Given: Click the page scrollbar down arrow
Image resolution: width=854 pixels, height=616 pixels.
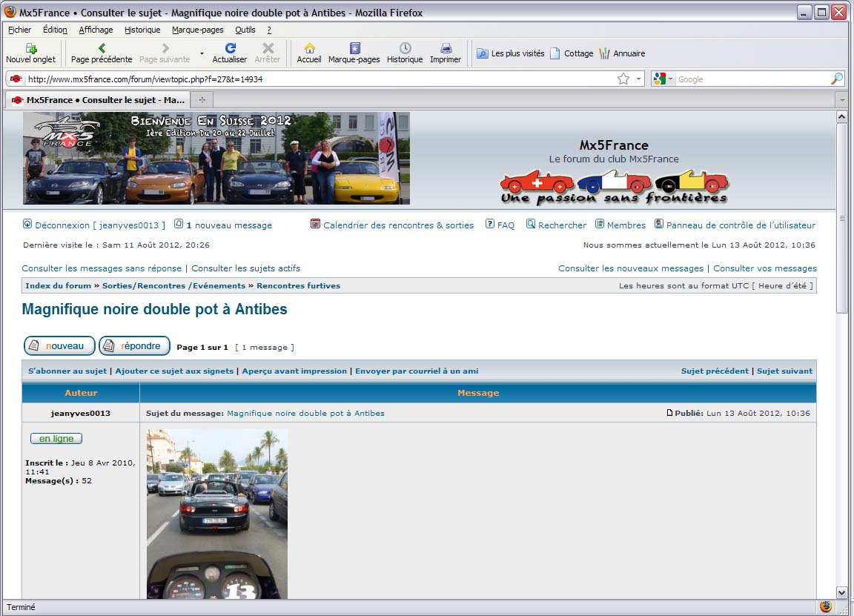Looking at the screenshot, I should click(x=841, y=592).
